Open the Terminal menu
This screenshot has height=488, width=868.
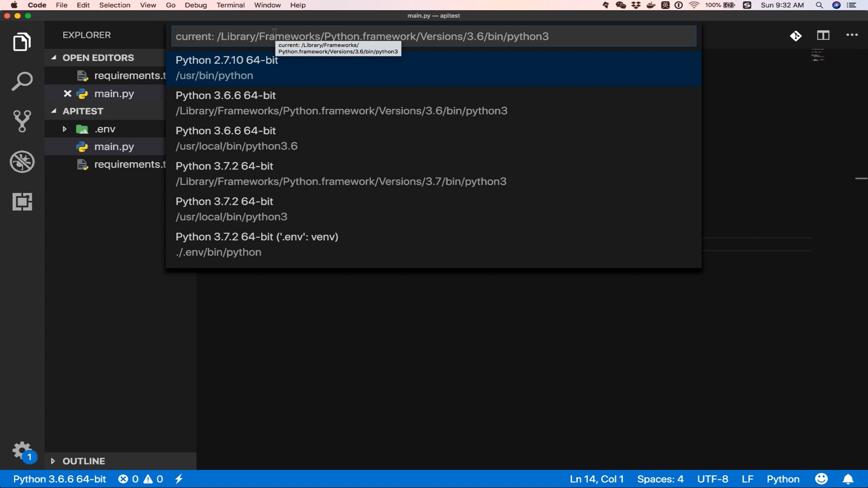[x=230, y=5]
